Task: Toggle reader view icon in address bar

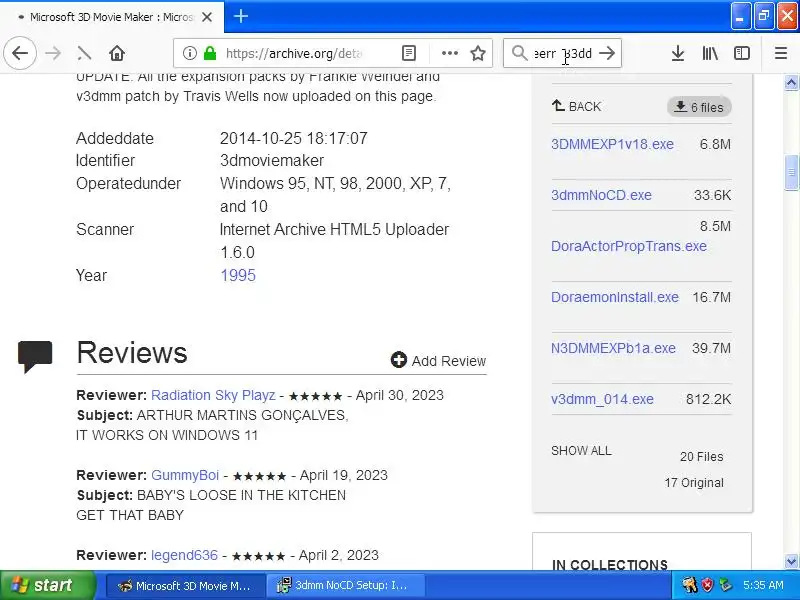Action: click(409, 53)
